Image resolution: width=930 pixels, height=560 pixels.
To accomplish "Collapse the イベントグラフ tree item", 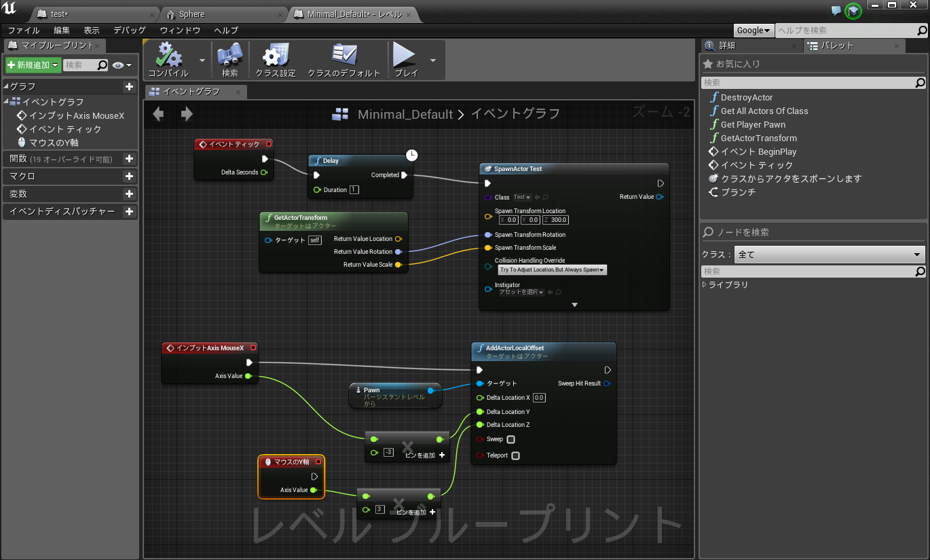I will click(6, 101).
